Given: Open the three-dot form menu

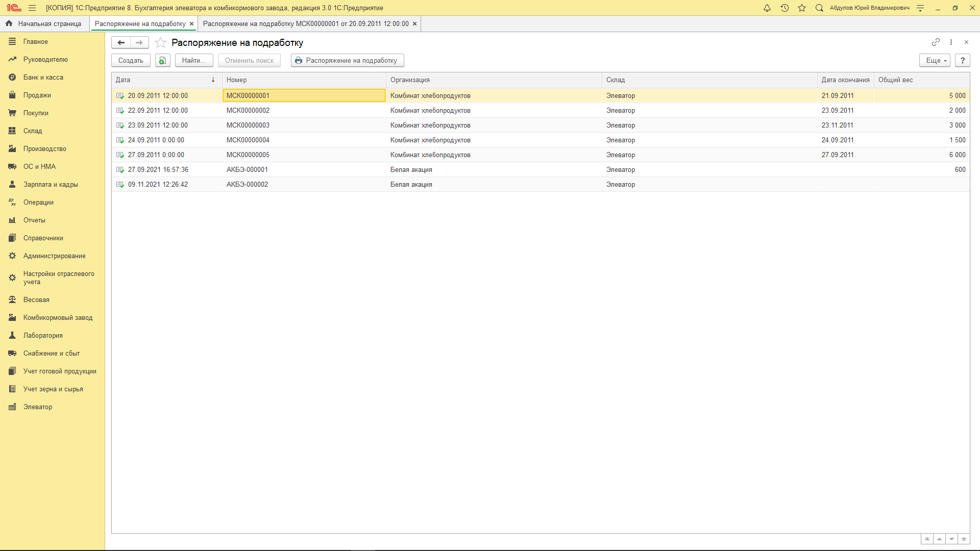Looking at the screenshot, I should tap(951, 42).
